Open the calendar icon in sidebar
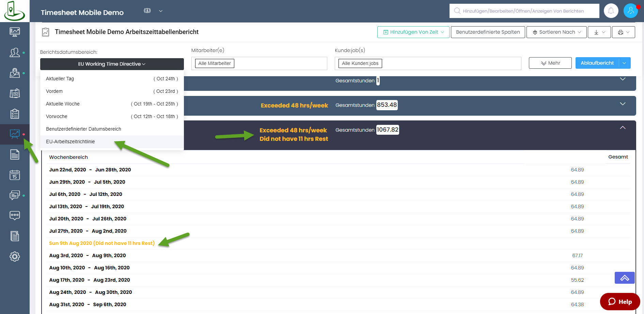 coord(15,175)
